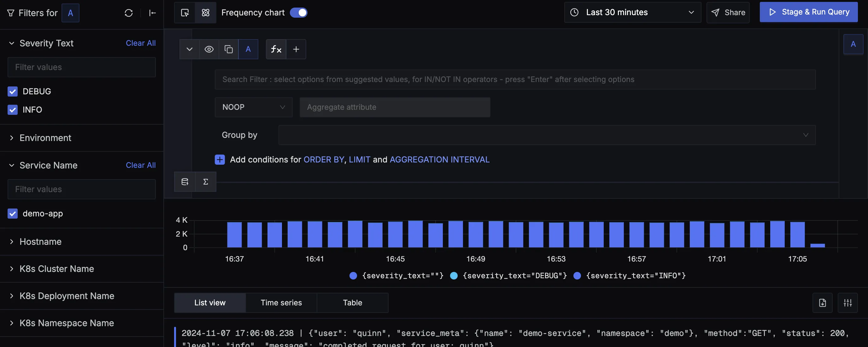The image size is (868, 347).
Task: Click the blue plus add conditions icon
Action: (x=220, y=159)
